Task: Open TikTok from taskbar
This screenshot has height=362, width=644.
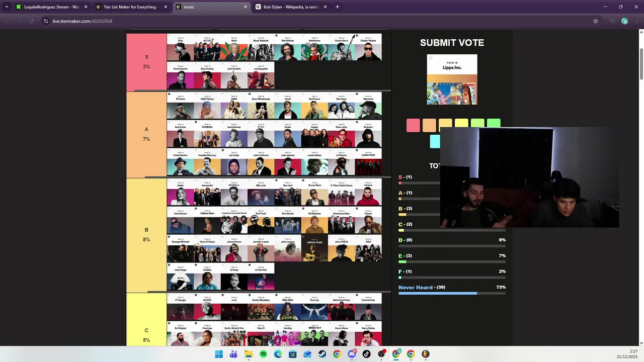Action: 366,354
